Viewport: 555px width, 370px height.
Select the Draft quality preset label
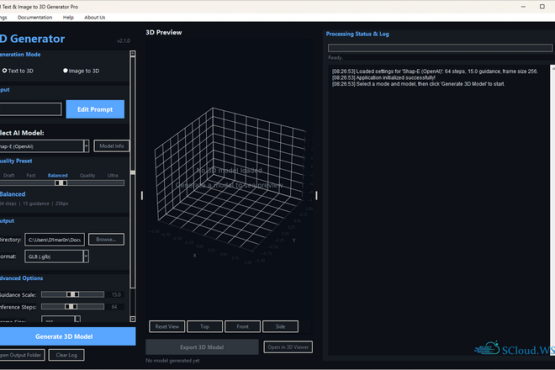click(x=9, y=175)
